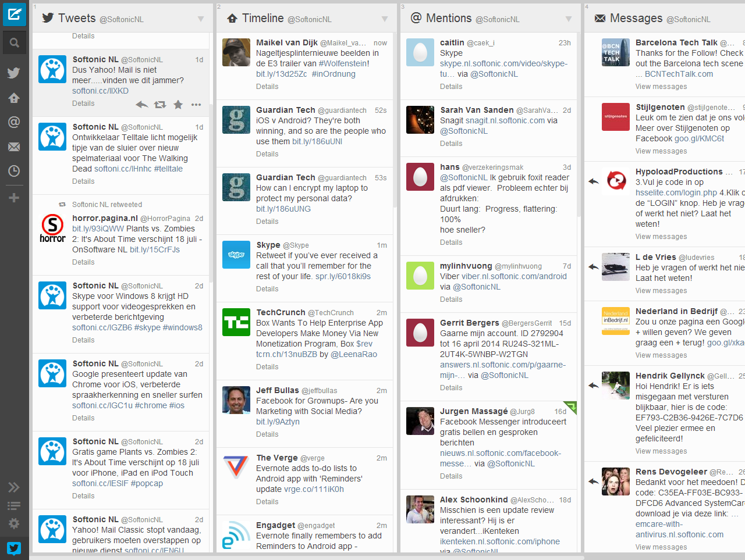
Task: Open the new tweet compose button
Action: [14, 14]
